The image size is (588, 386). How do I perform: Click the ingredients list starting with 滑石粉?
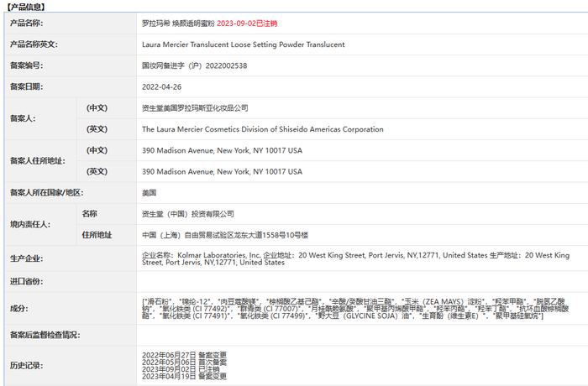355,309
